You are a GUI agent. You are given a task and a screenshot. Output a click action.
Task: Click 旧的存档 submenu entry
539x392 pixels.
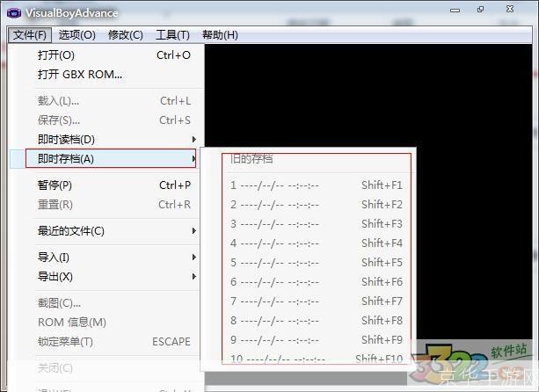coord(309,159)
